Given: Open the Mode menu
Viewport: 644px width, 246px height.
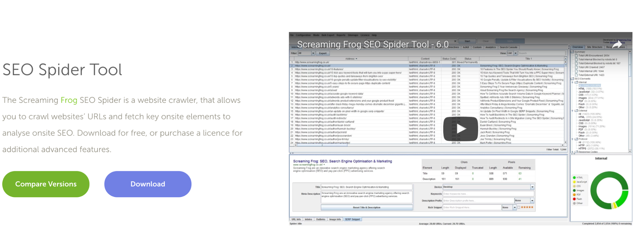Looking at the screenshot, I should point(316,35).
